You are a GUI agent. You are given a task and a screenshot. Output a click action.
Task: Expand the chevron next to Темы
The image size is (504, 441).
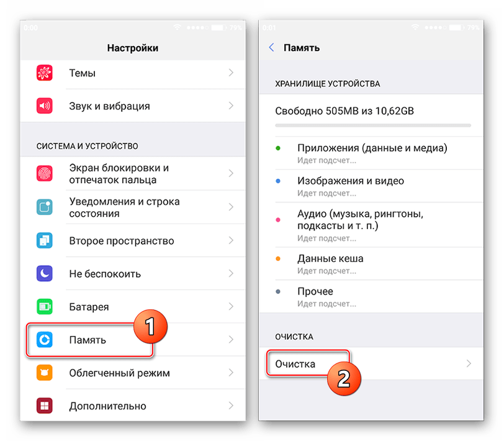pyautogui.click(x=231, y=73)
